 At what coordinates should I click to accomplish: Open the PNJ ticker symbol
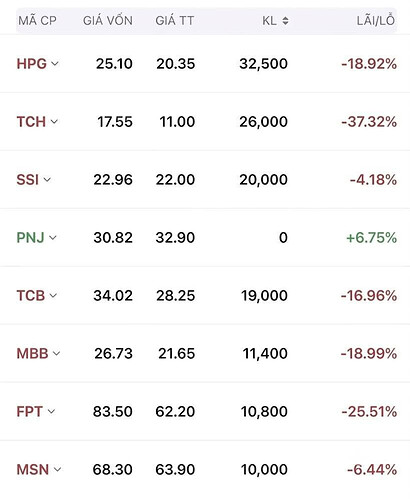(x=30, y=238)
